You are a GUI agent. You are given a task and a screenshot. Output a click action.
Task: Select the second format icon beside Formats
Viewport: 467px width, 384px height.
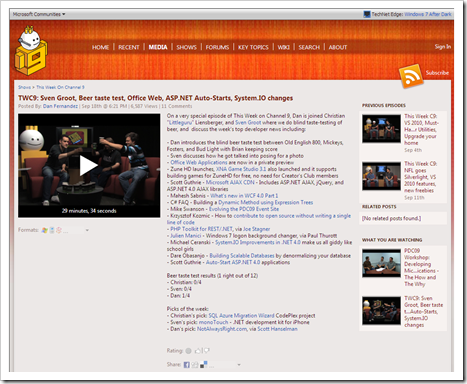point(52,230)
